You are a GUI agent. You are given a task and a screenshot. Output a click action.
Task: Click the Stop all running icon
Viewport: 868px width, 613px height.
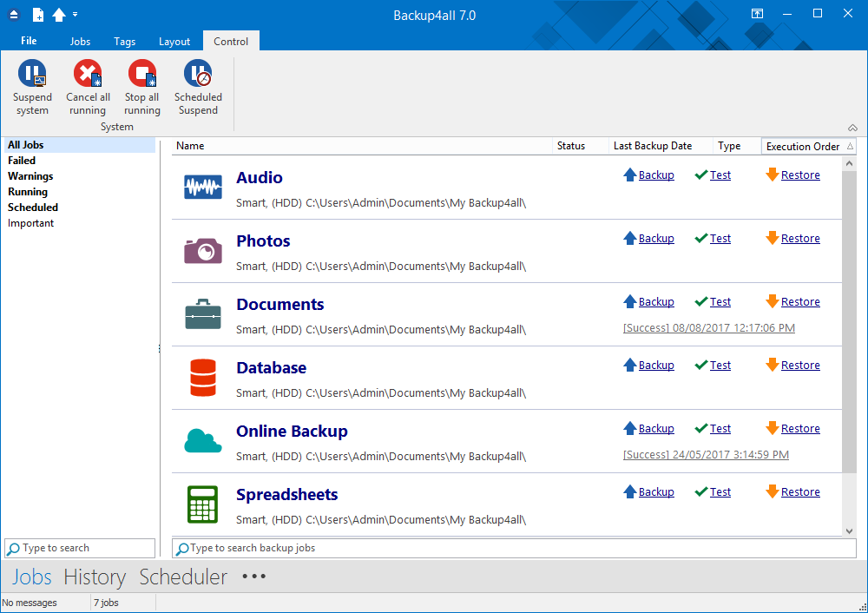(x=141, y=75)
